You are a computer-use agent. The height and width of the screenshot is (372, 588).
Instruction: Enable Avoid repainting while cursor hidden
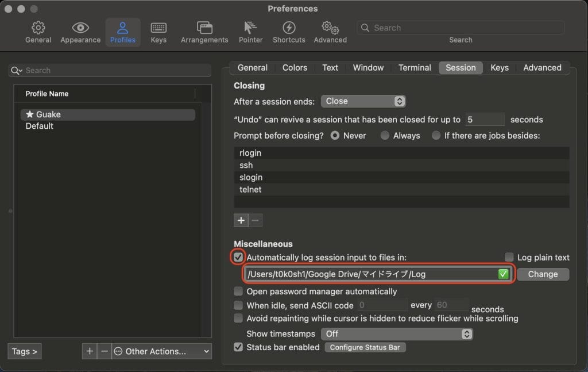(238, 319)
